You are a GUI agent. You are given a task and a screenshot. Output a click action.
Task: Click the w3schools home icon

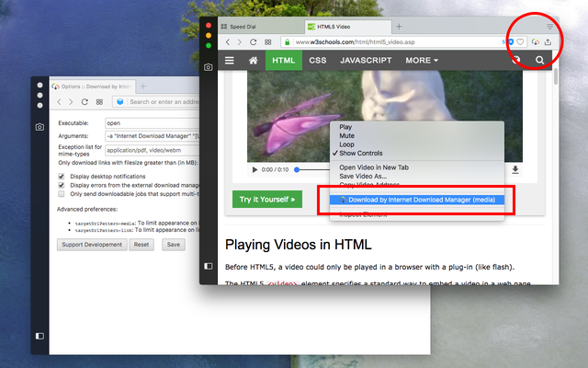[254, 61]
